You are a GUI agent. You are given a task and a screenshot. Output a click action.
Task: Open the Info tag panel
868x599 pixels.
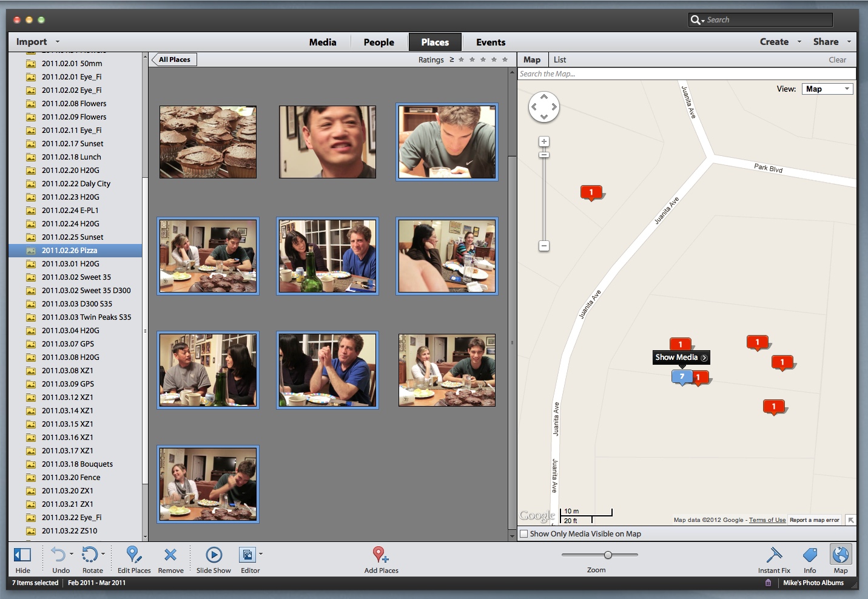[810, 555]
